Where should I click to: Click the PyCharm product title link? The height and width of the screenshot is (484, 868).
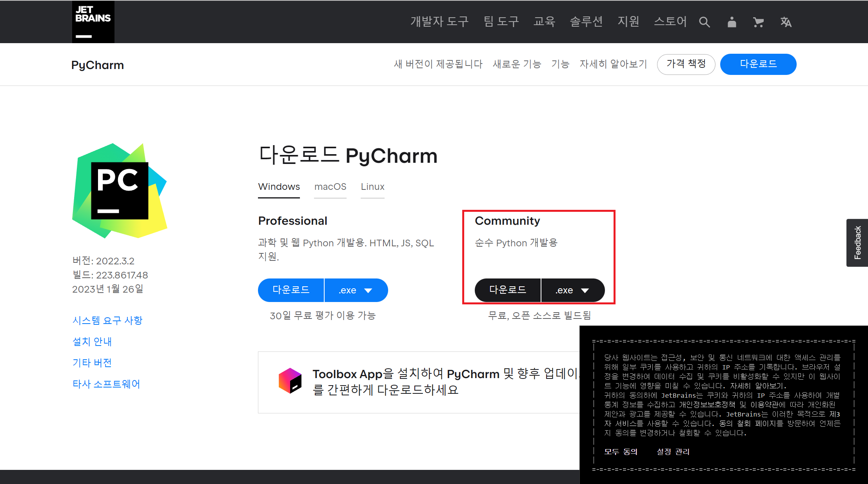click(x=98, y=65)
